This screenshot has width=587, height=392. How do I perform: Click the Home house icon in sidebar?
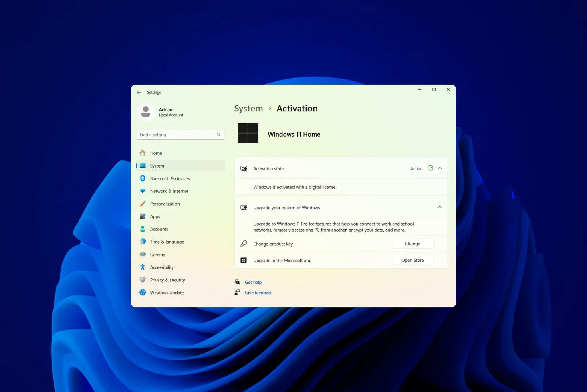tap(143, 153)
